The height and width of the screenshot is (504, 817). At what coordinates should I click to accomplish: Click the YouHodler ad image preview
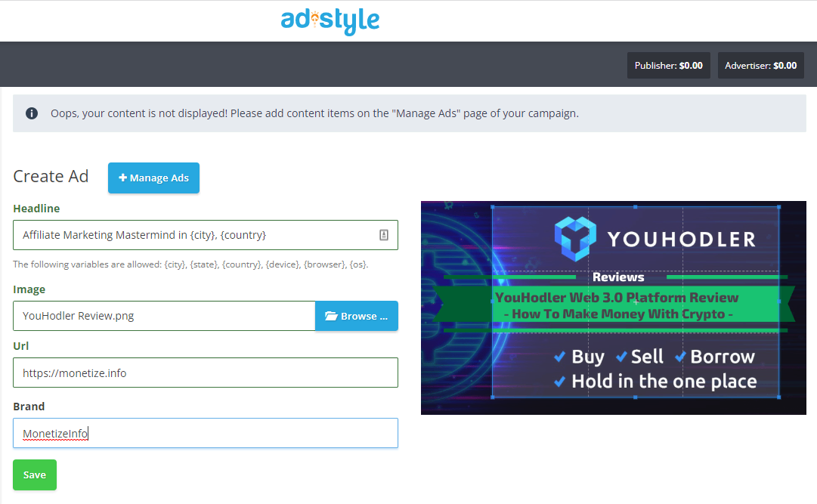613,308
